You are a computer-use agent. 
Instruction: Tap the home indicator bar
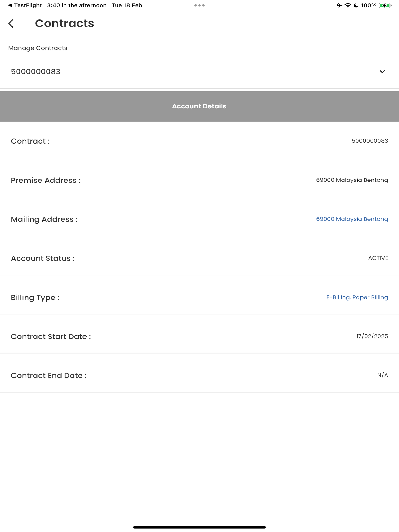pyautogui.click(x=199, y=528)
